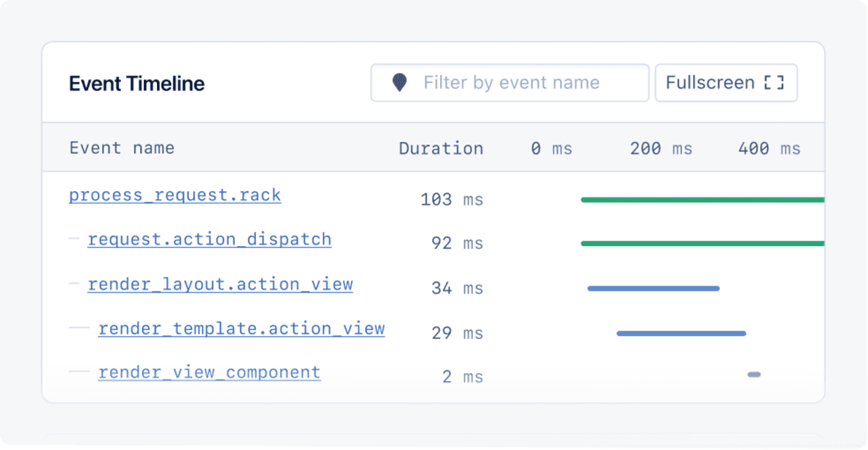This screenshot has width=868, height=450.
Task: Click the Event Timeline heading
Action: [137, 84]
